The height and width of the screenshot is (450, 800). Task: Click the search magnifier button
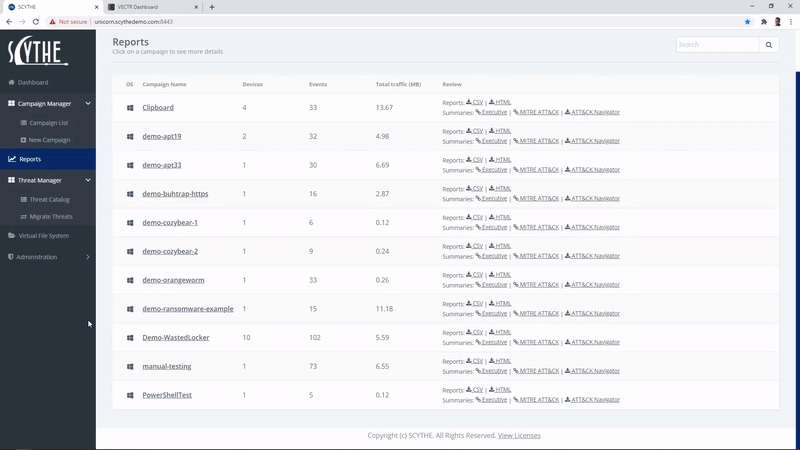tap(769, 45)
